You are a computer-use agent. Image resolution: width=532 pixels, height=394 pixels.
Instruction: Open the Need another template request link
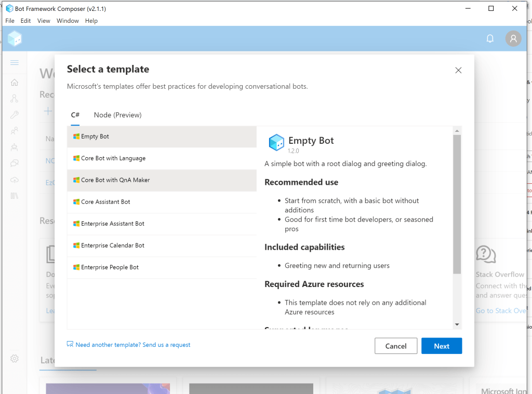pos(133,345)
